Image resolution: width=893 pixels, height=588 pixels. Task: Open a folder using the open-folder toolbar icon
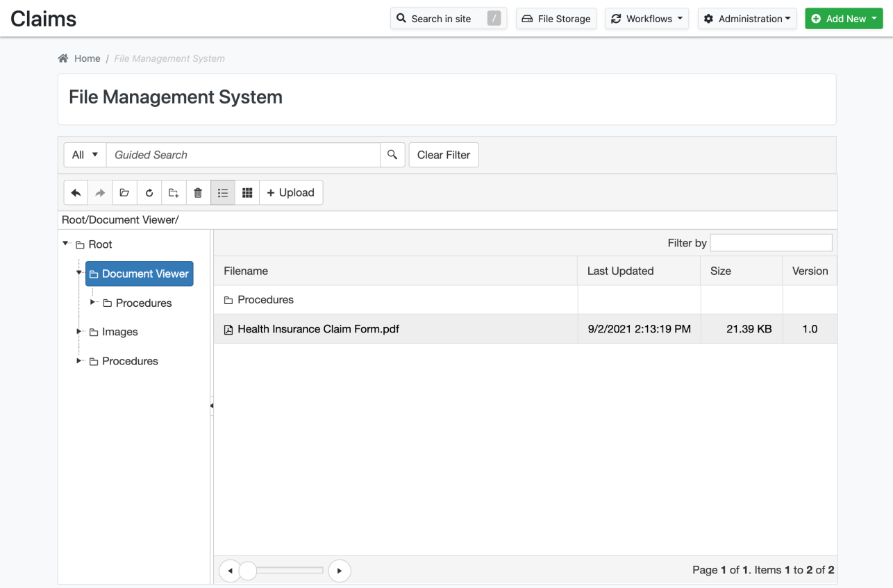pos(124,192)
